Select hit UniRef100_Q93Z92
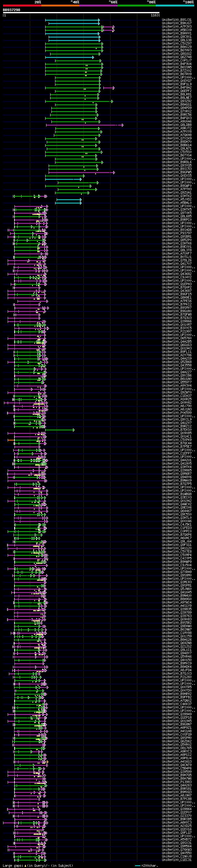The height and width of the screenshot is (868, 197). [x=177, y=101]
